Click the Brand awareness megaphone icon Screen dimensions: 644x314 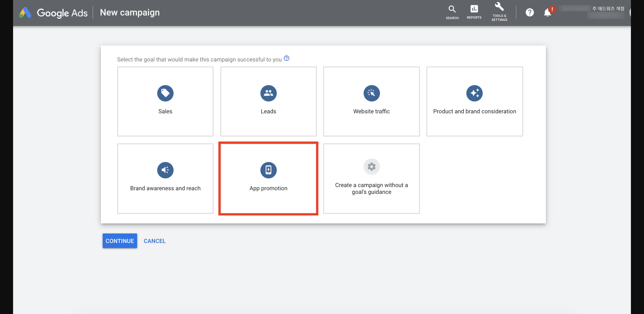click(165, 170)
